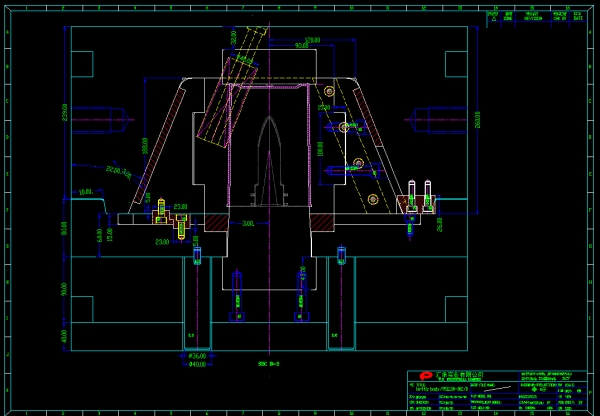
Task: Click the red company logo in title block
Action: (424, 375)
